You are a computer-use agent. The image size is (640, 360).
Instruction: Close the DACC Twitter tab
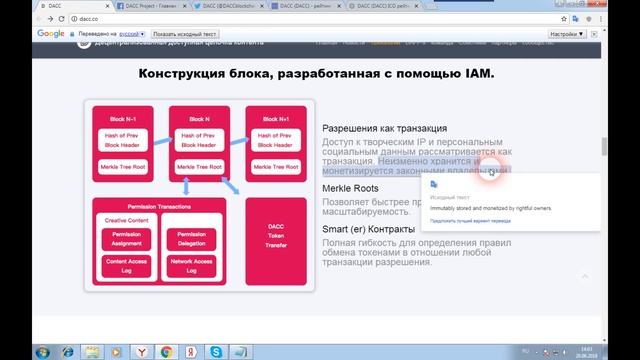tap(262, 6)
